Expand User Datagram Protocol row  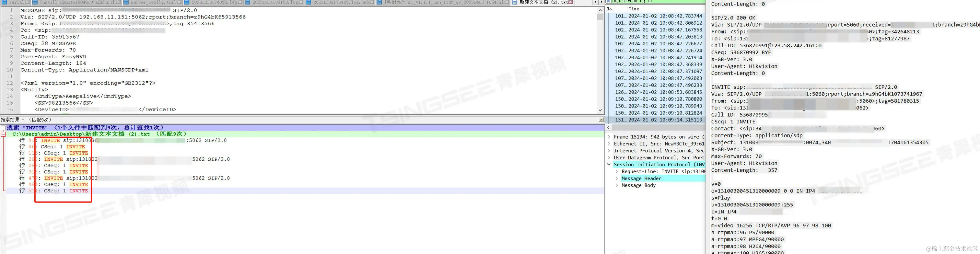coord(609,157)
